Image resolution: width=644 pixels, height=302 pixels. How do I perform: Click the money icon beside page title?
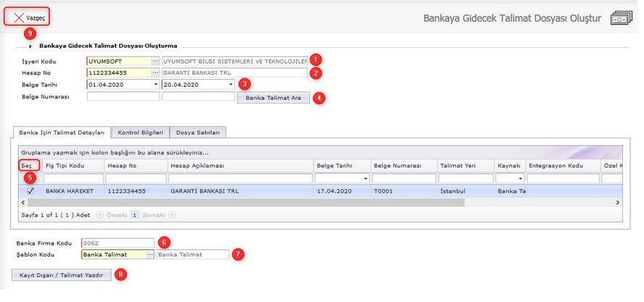pos(621,18)
